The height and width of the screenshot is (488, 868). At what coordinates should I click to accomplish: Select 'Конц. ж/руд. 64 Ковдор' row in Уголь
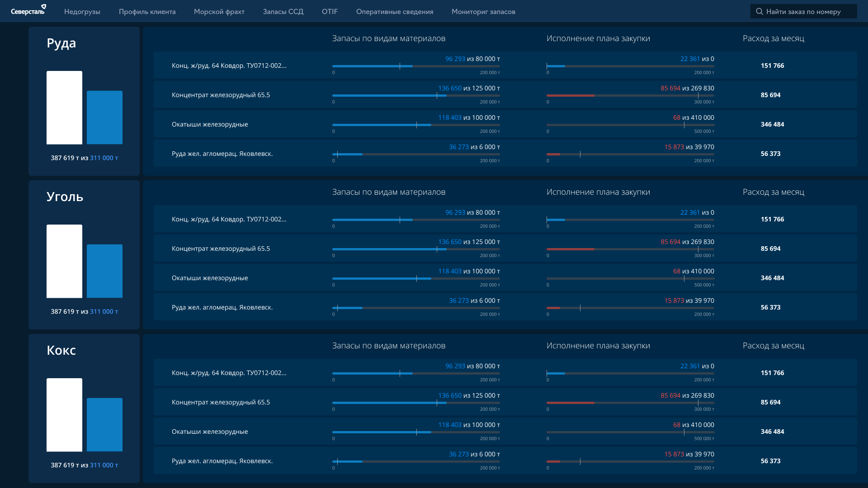click(x=505, y=219)
